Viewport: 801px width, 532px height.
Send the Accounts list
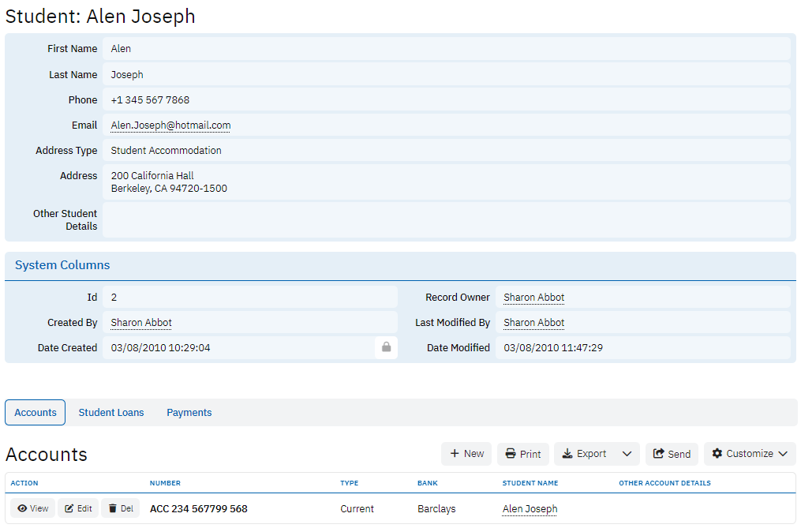(672, 454)
